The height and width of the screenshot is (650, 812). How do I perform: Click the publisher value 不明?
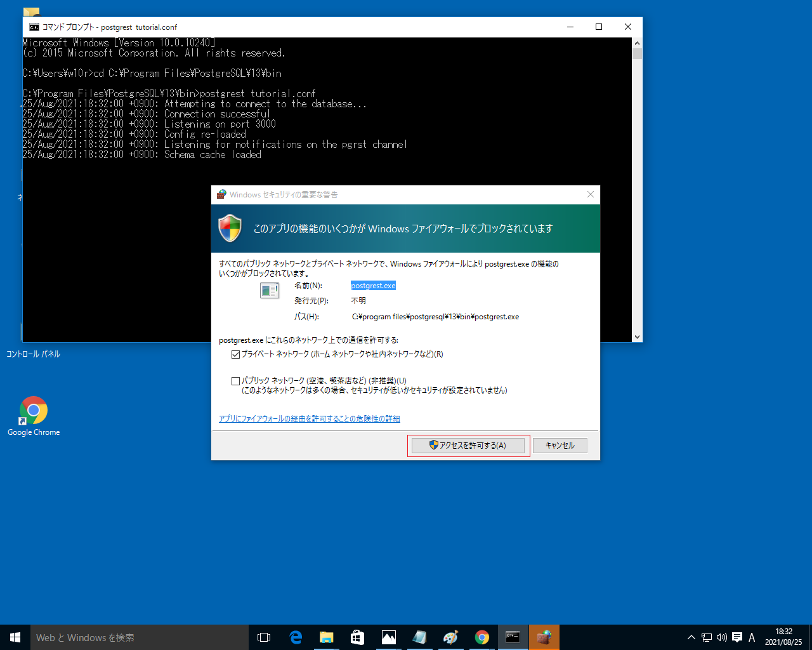358,301
